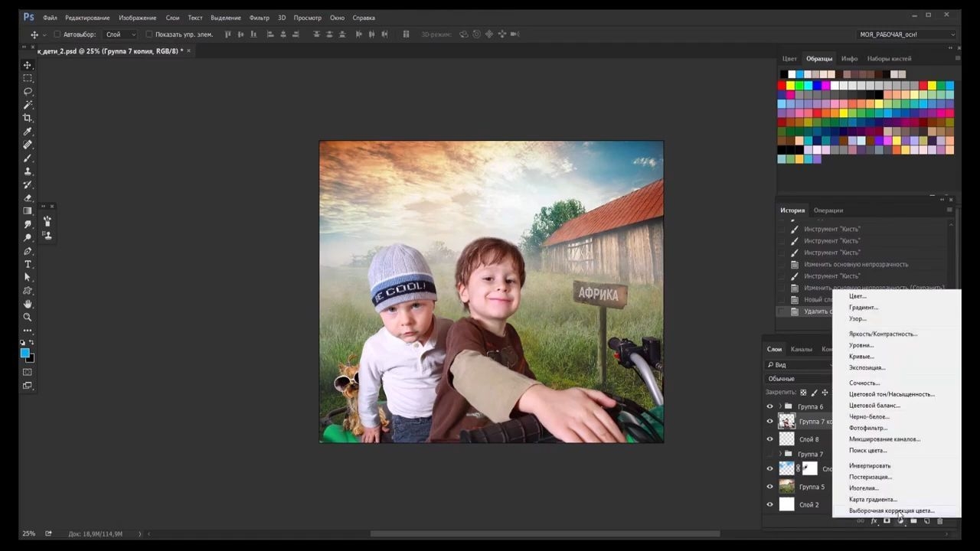
Task: Select the Eyedropper tool
Action: [x=28, y=132]
